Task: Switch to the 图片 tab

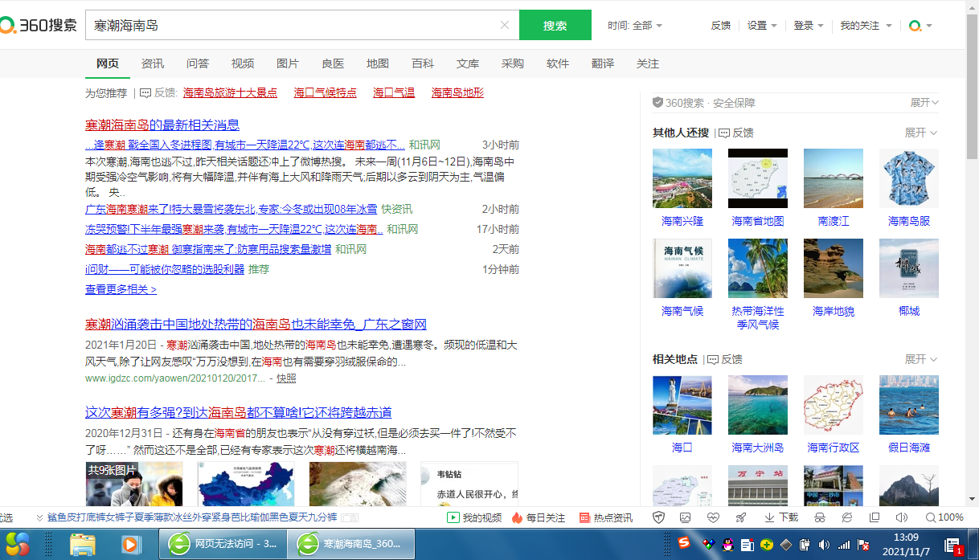Action: pos(288,63)
